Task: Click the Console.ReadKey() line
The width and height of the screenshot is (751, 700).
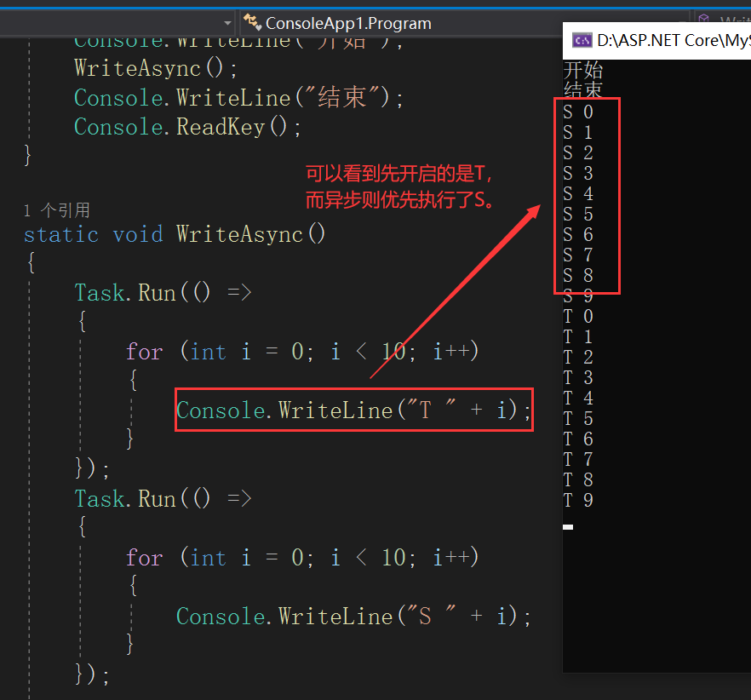Action: [x=187, y=127]
